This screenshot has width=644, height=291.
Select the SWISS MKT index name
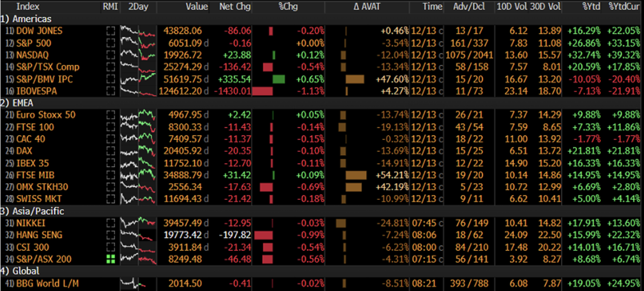39,199
